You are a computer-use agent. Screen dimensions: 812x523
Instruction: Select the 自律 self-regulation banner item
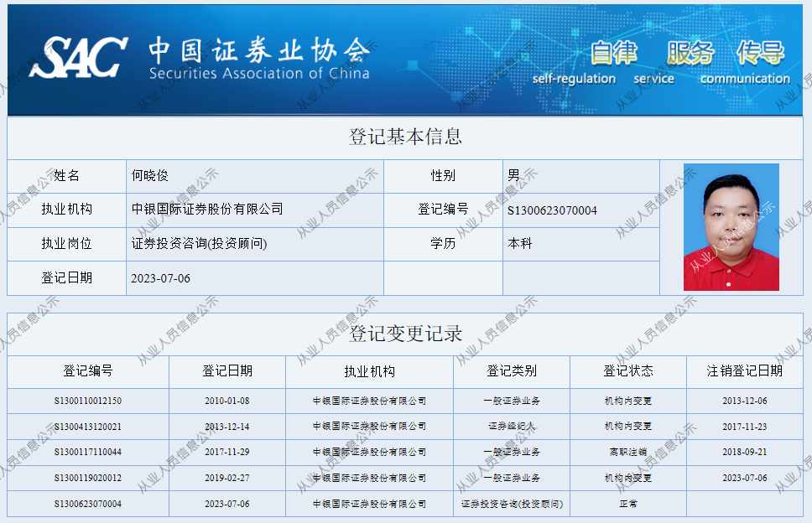click(x=613, y=53)
